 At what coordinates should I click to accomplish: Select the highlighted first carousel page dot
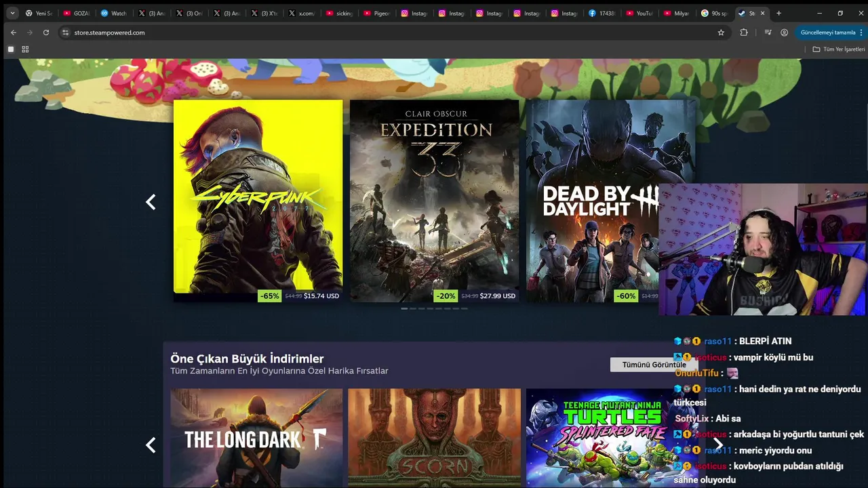(404, 308)
